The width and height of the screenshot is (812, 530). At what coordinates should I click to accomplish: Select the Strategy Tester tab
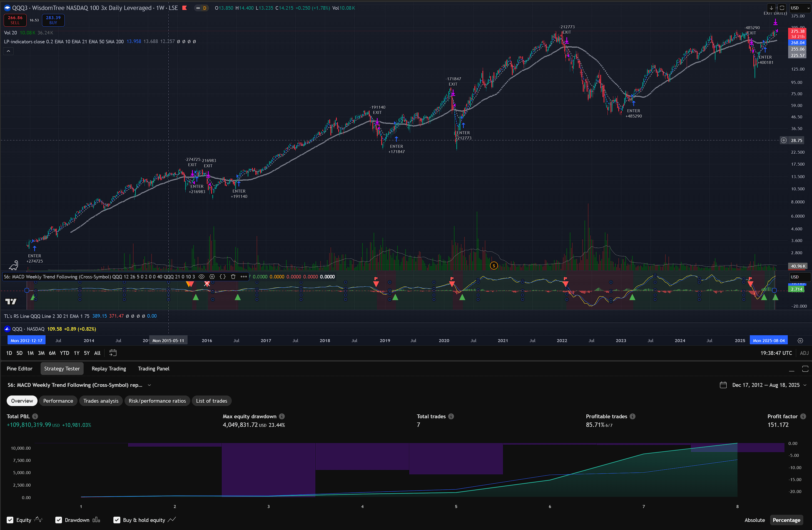(x=62, y=369)
